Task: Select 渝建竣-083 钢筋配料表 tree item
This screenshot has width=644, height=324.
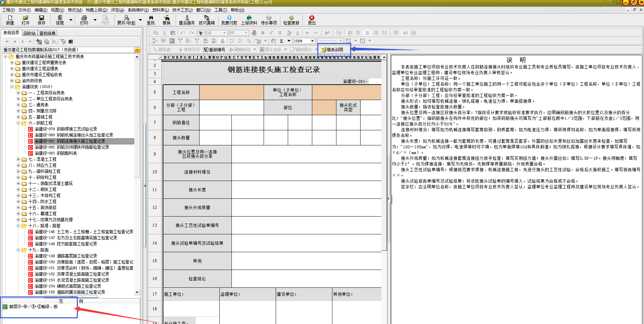Action: coord(56,153)
